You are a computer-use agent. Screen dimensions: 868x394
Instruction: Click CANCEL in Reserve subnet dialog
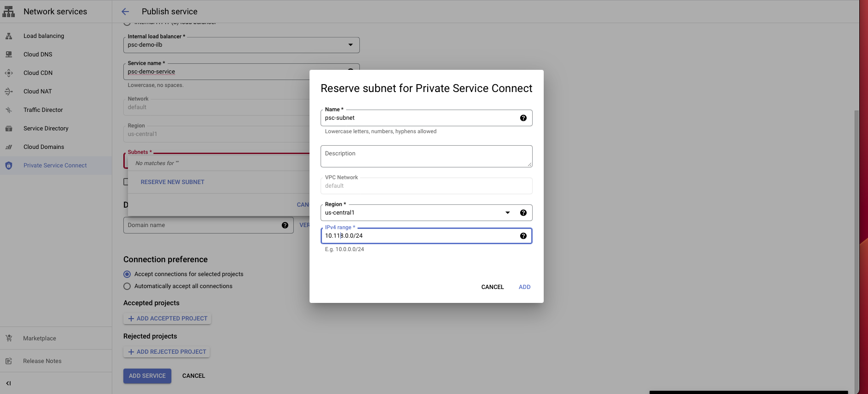point(492,287)
